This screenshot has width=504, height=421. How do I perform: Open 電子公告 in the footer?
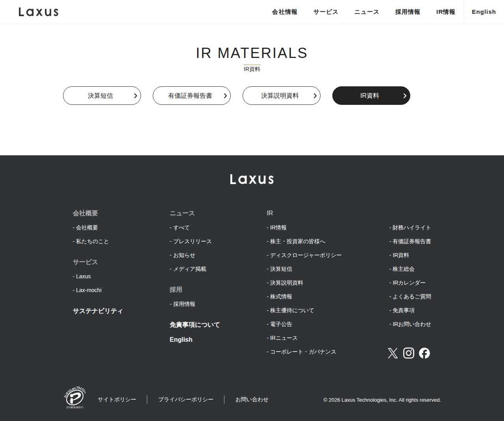point(279,324)
